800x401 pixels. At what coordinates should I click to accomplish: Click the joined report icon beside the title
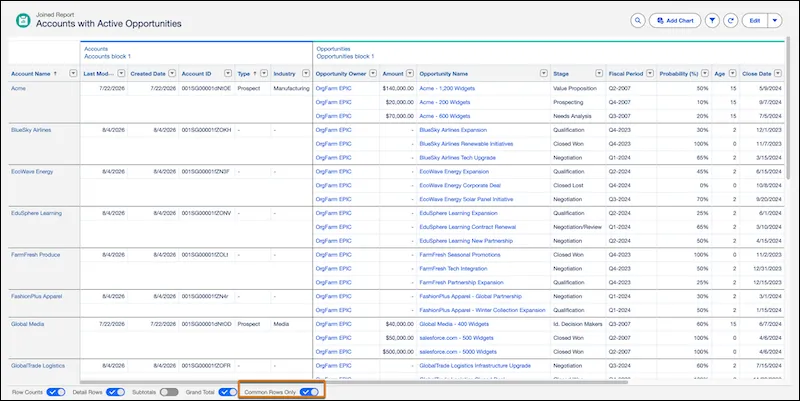23,20
